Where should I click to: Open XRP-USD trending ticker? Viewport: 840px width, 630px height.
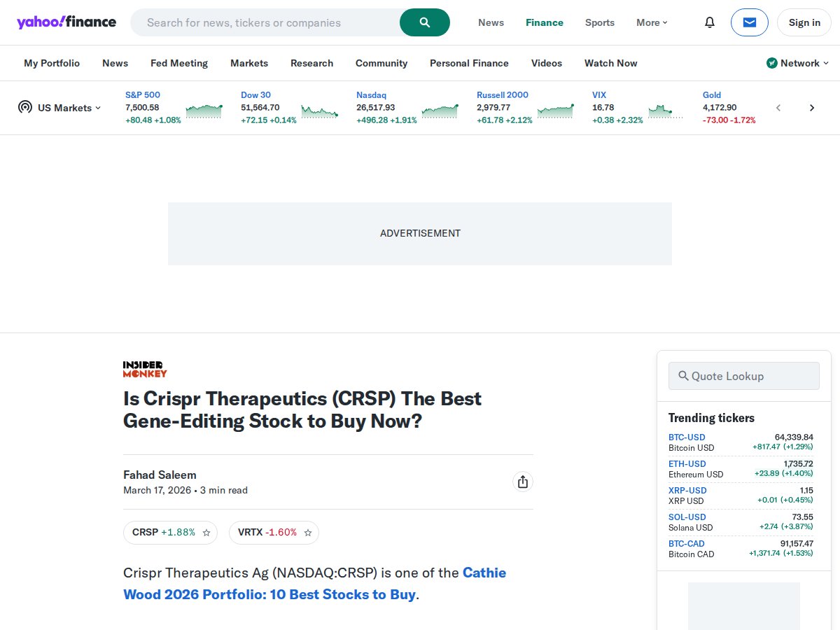pyautogui.click(x=687, y=490)
